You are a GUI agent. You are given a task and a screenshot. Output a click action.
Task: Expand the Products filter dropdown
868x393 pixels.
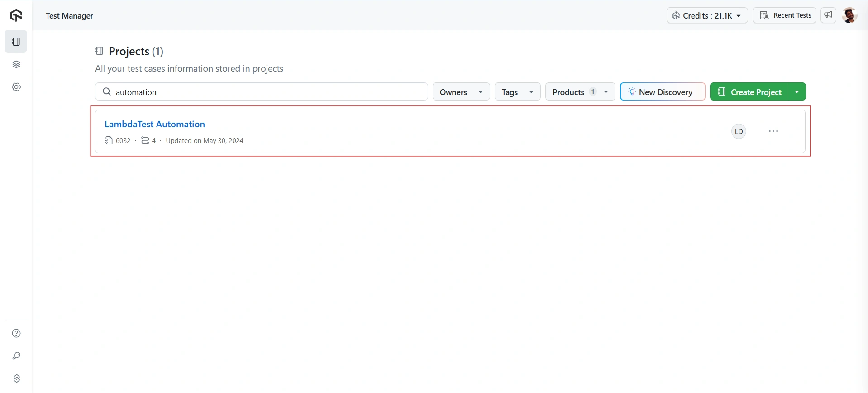[580, 92]
